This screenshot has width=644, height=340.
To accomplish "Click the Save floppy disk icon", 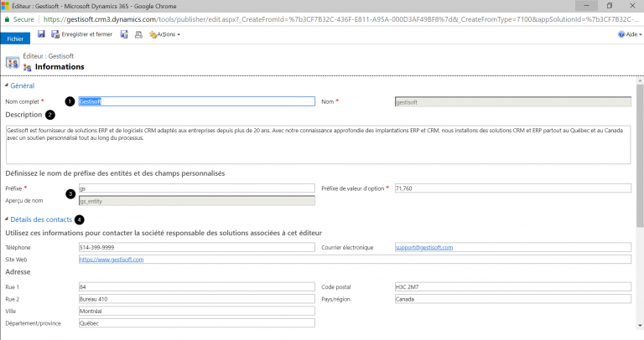I will coord(41,34).
